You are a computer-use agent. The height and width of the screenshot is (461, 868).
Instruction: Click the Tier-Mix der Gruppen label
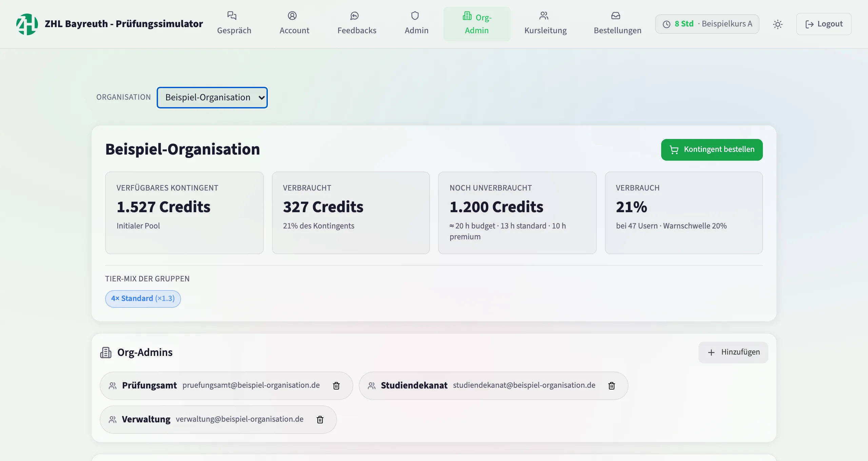(x=147, y=279)
